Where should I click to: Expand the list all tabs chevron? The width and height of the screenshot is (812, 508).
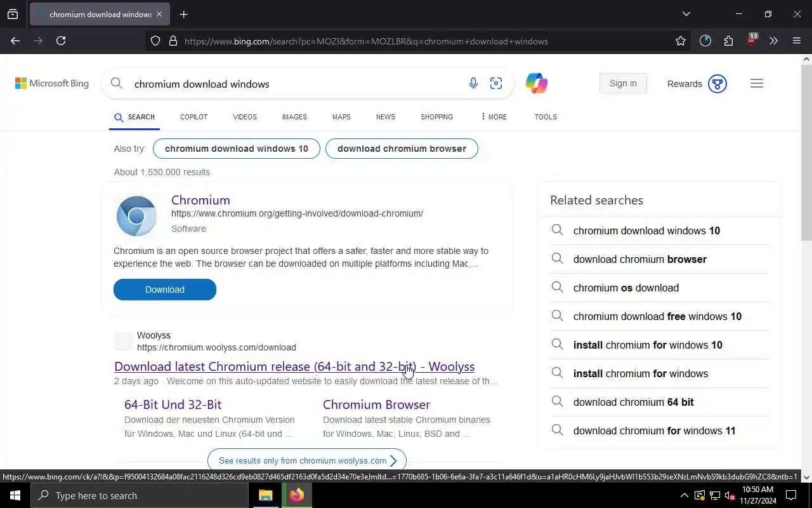[686, 14]
